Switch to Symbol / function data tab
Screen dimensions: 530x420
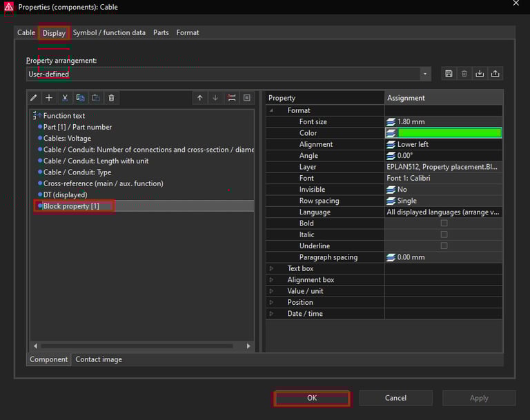[x=109, y=32]
